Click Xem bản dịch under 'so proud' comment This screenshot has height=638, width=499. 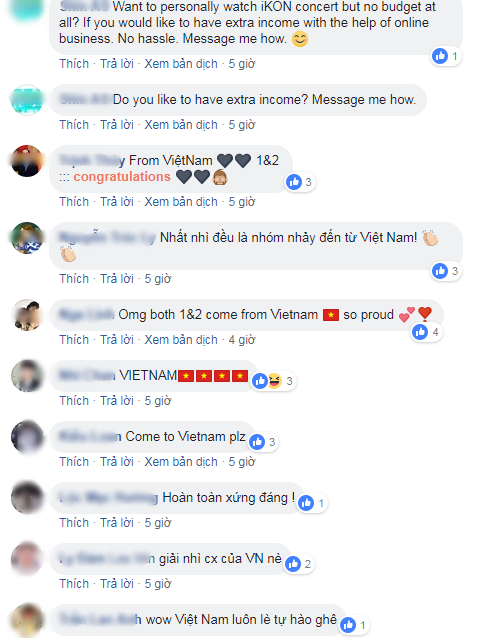coord(181,340)
